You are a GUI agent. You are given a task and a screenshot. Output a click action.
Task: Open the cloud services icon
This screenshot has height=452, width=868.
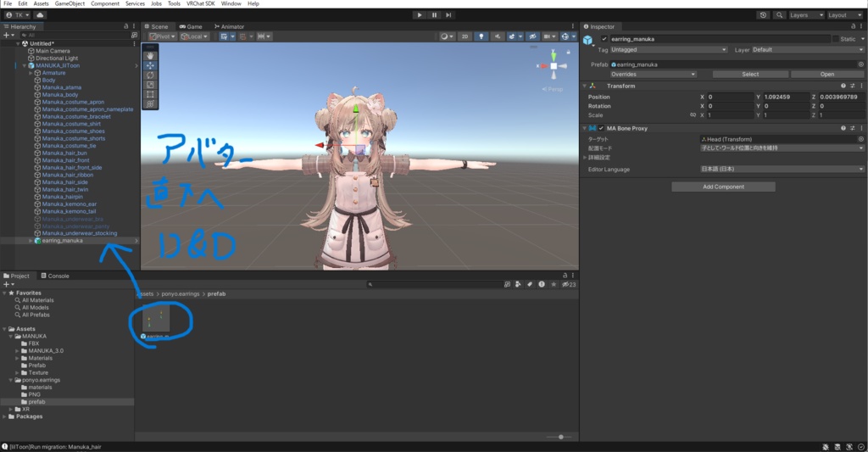(x=41, y=15)
